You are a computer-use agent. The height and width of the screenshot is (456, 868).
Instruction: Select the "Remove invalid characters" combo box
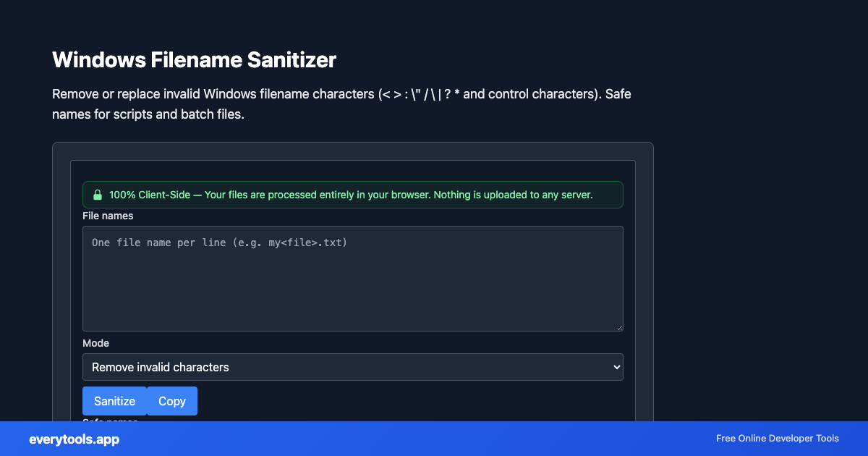pos(353,367)
